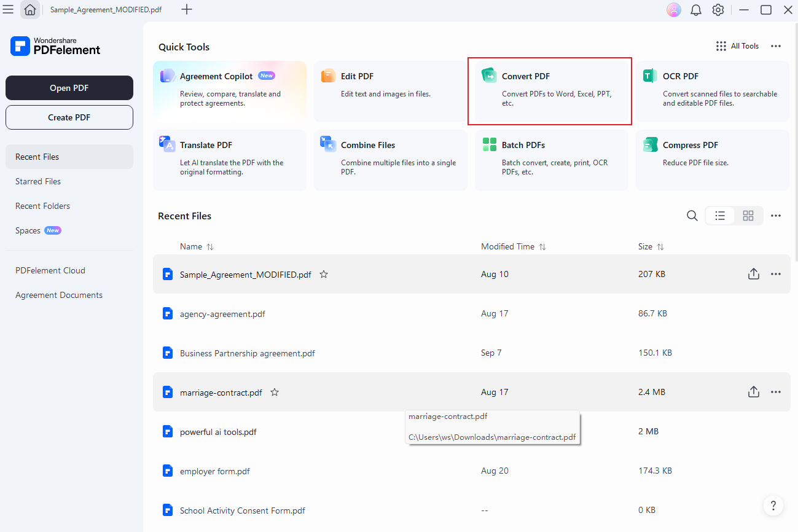
Task: Open the Batch PDFs tool
Action: click(x=552, y=160)
